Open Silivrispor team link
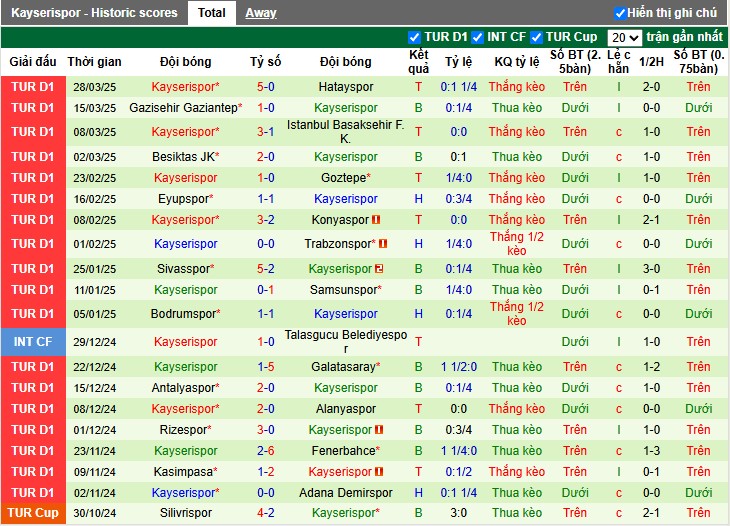Viewport: 730px width, 526px height. pos(186,513)
